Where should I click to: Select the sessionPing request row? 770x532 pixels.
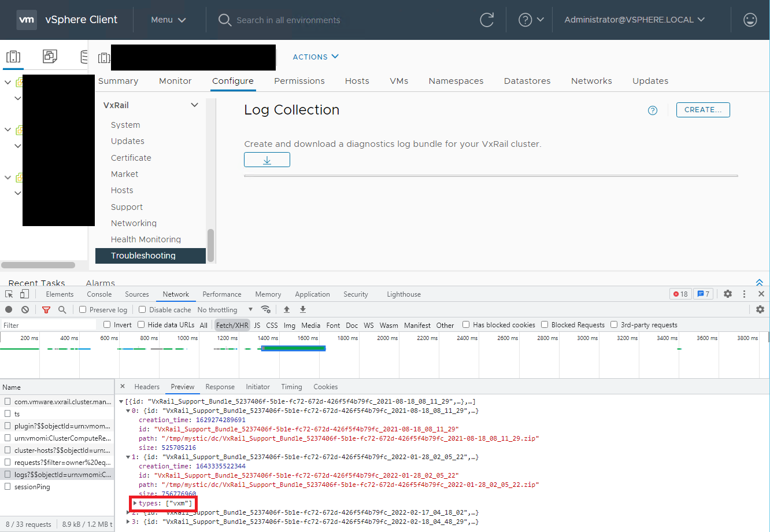57,487
